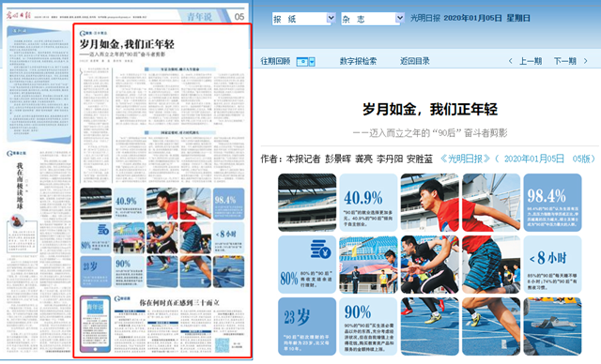This screenshot has height=364, width=601.
Task: Select the 40.9% statistic tile in article
Action: (x=368, y=203)
